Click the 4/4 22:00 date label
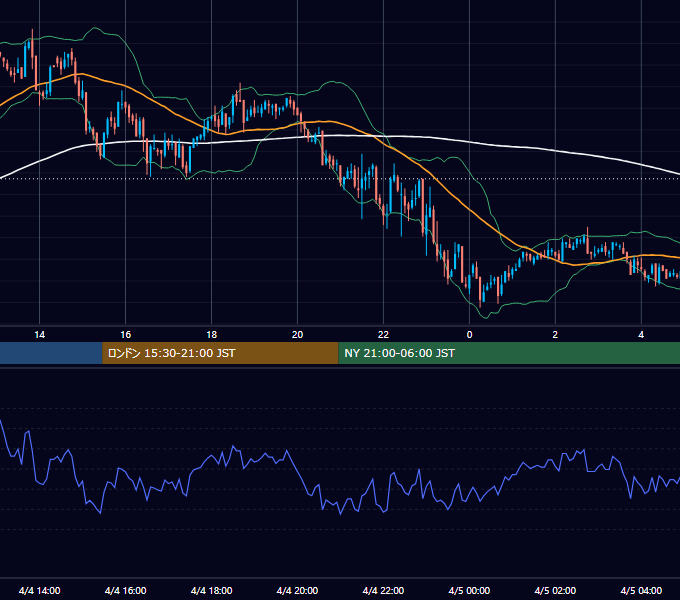 click(x=383, y=590)
